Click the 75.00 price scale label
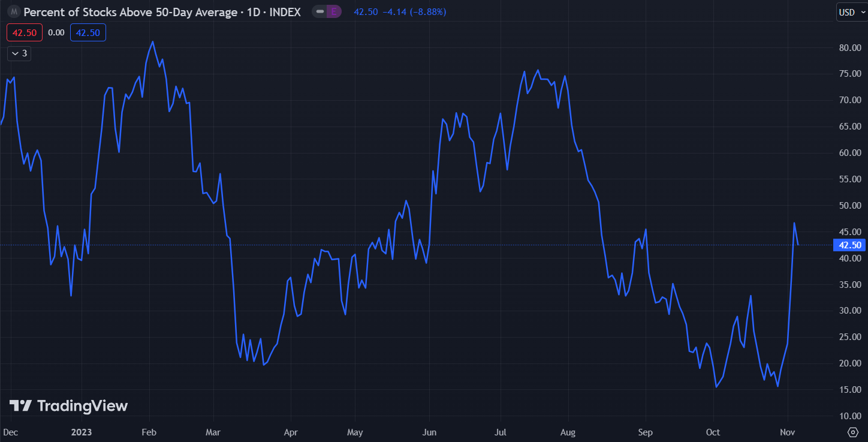The image size is (868, 442). pos(849,74)
